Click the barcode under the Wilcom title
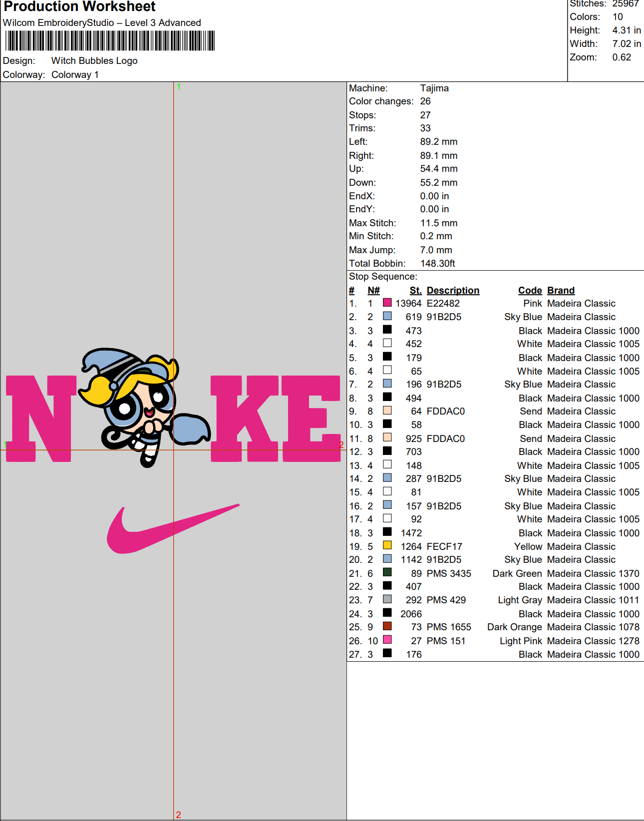Viewport: 644px width, 821px height. (110, 41)
